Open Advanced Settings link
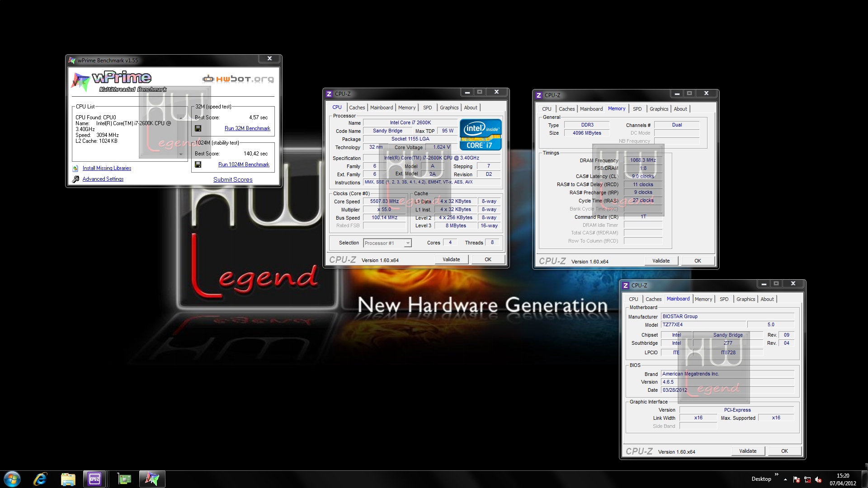868x488 pixels. [x=103, y=179]
